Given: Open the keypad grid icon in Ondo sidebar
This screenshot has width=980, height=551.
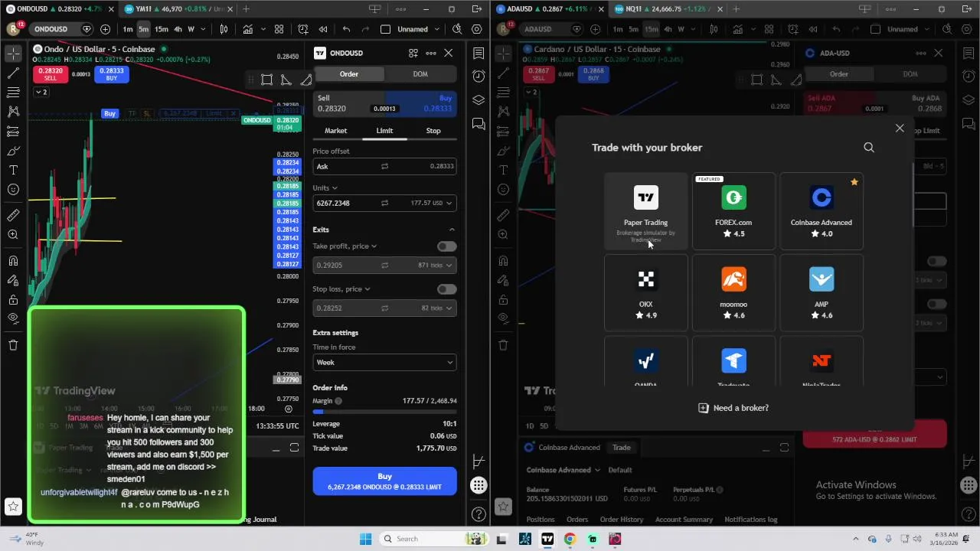Looking at the screenshot, I should tap(479, 484).
